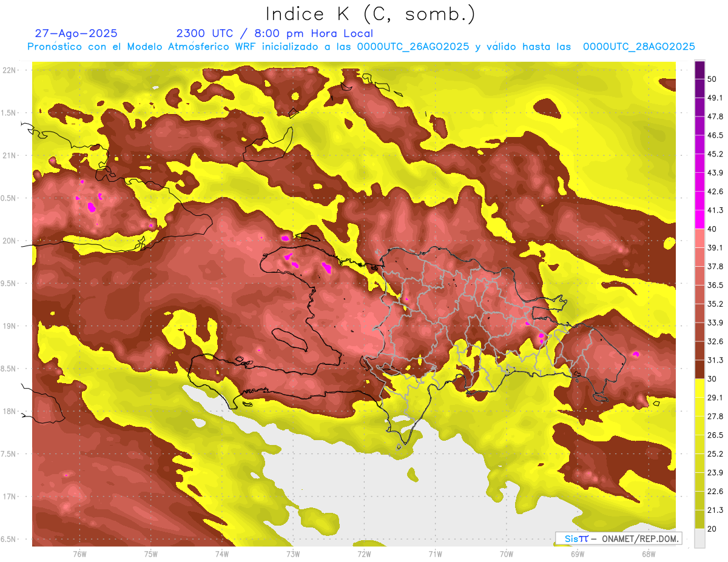Click the 20 value label on the colorbar
The height and width of the screenshot is (562, 728).
tap(712, 529)
